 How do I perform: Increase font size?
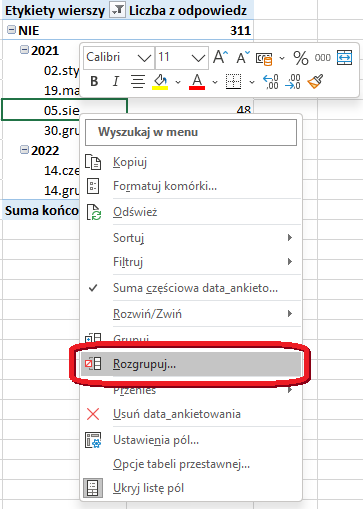tap(221, 57)
